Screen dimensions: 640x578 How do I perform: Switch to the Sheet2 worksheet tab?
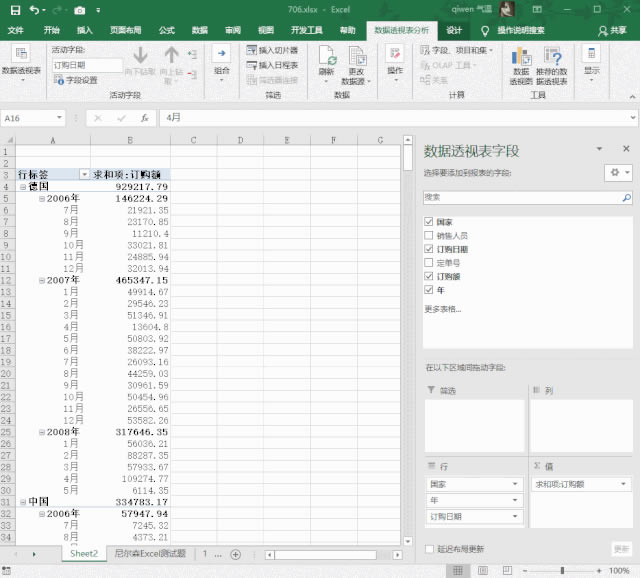point(84,554)
